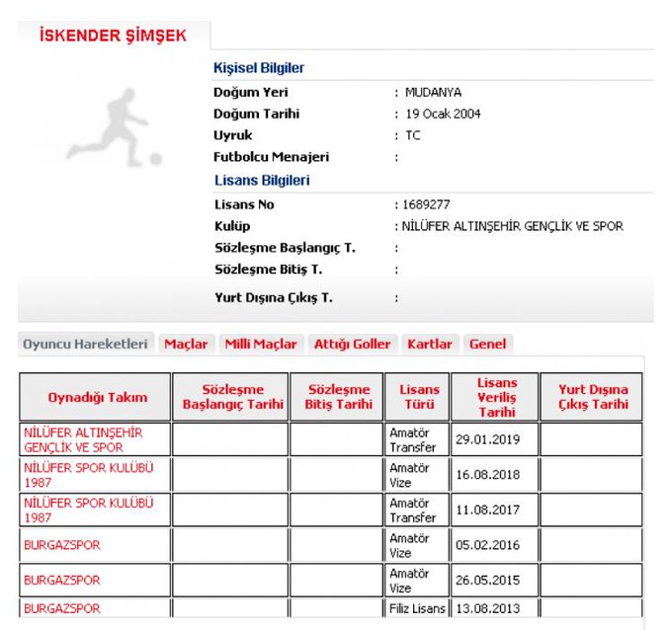Screen dimensions: 672x630
Task: Switch to the Maçlar tab
Action: [x=186, y=344]
